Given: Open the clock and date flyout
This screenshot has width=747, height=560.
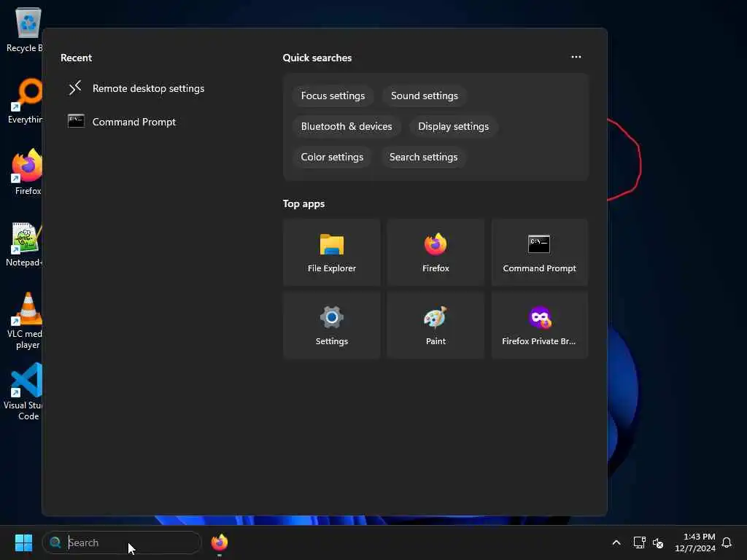Looking at the screenshot, I should point(694,542).
